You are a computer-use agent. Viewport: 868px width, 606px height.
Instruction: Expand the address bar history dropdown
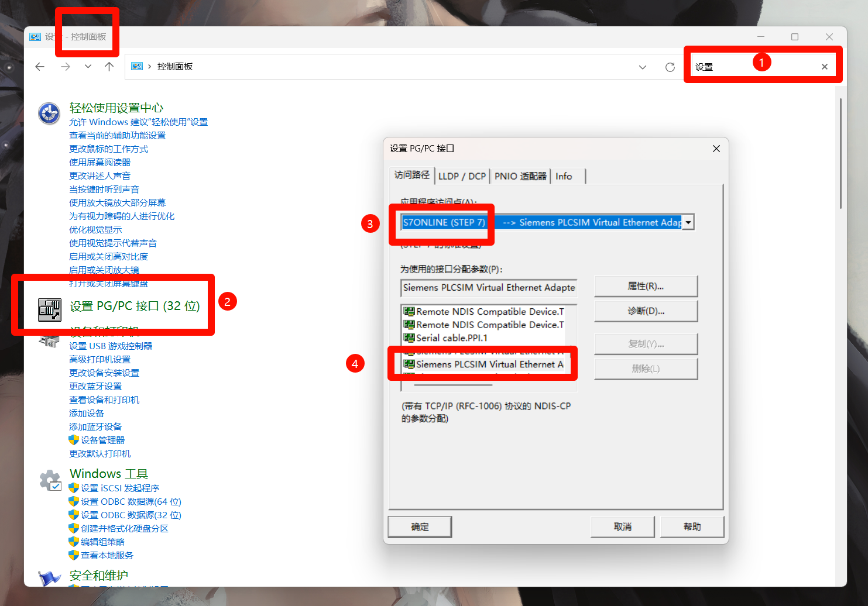pyautogui.click(x=643, y=67)
